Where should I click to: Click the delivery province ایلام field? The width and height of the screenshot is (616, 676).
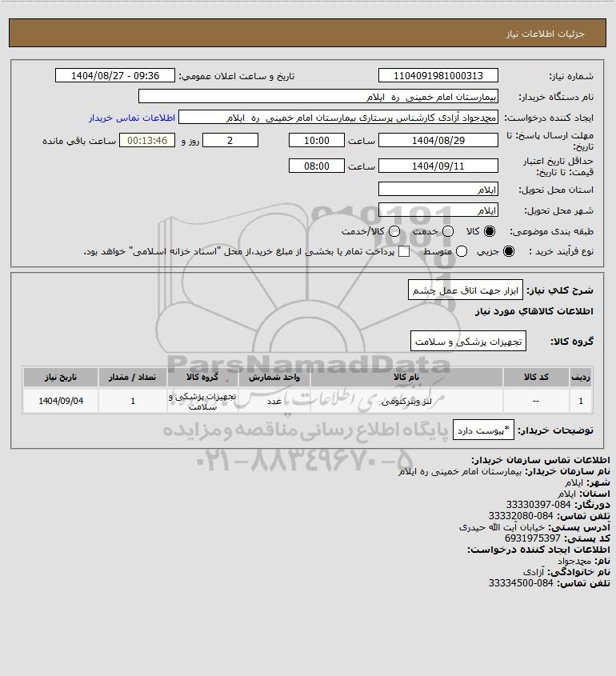tap(438, 189)
